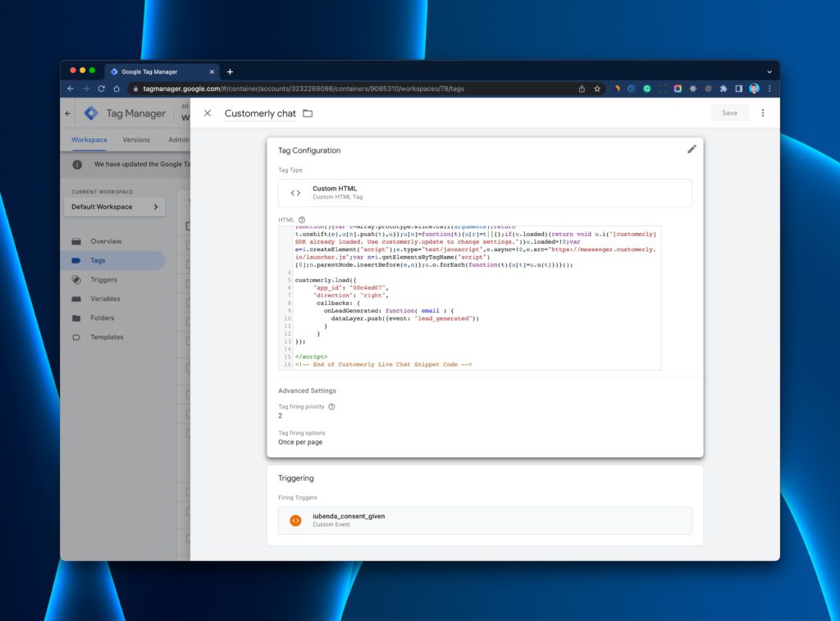Open Templates in the sidebar
Viewport: 840px width, 621px height.
(x=107, y=337)
